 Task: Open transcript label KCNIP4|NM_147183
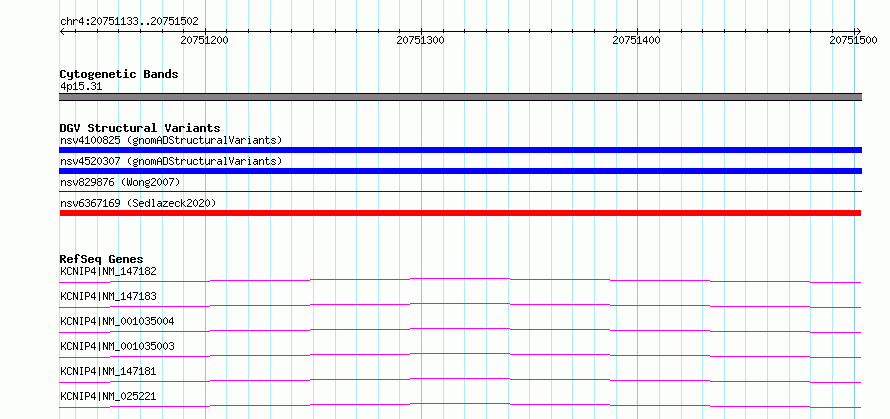(108, 296)
